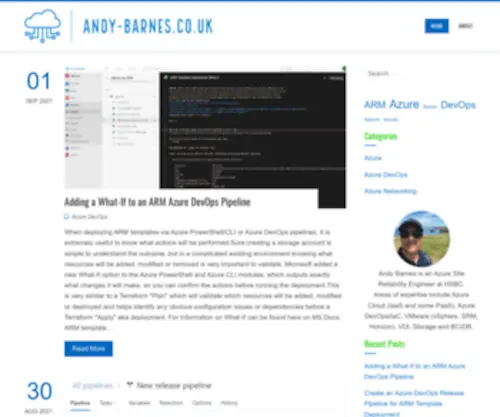Image resolution: width=500 pixels, height=417 pixels.
Task: Select the blue highlighted Home menu item
Action: tap(436, 26)
